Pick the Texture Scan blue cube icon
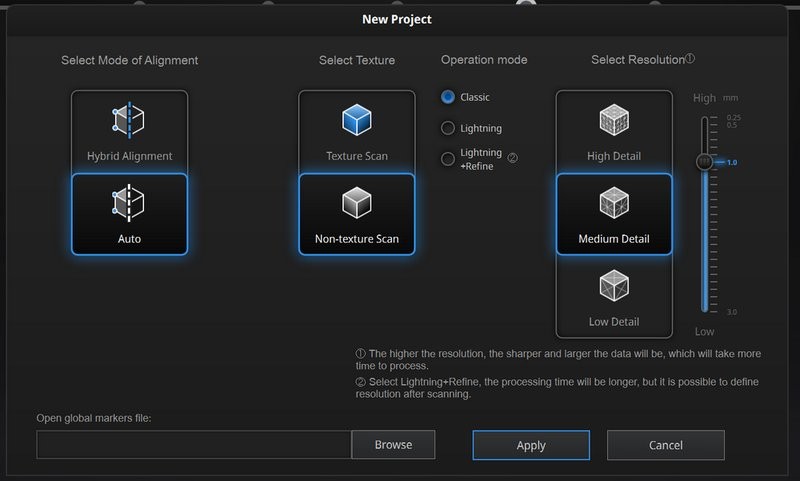This screenshot has height=481, width=800. pos(357,121)
